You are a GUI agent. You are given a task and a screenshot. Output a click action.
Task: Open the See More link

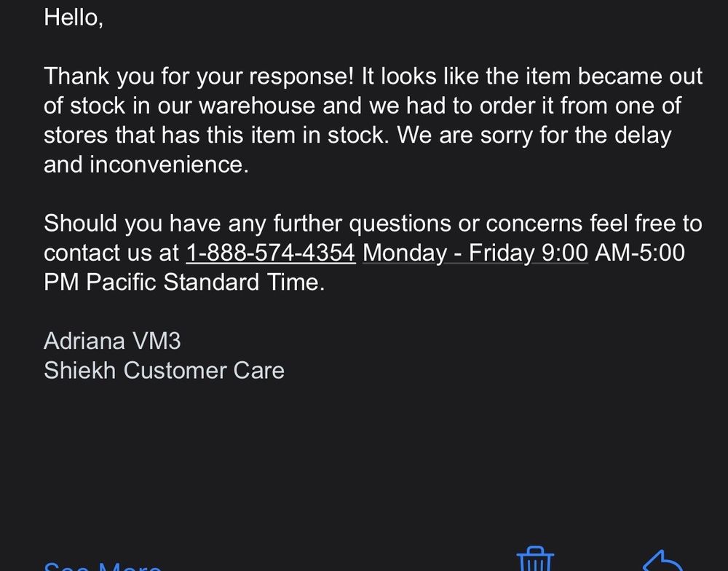point(102,565)
